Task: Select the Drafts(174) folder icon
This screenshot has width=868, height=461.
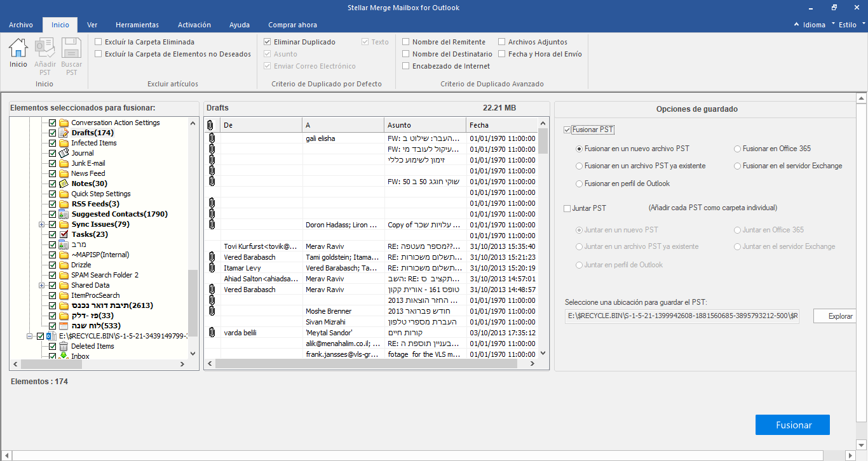Action: tap(64, 133)
